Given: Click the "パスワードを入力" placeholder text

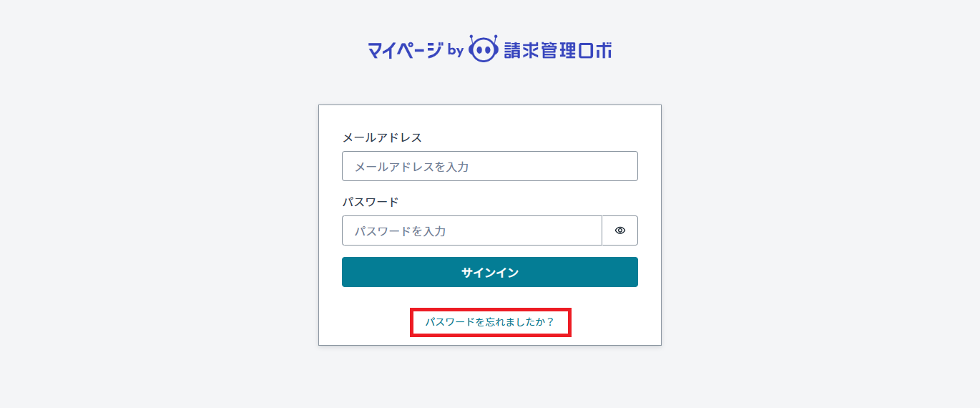Looking at the screenshot, I should click(x=401, y=231).
